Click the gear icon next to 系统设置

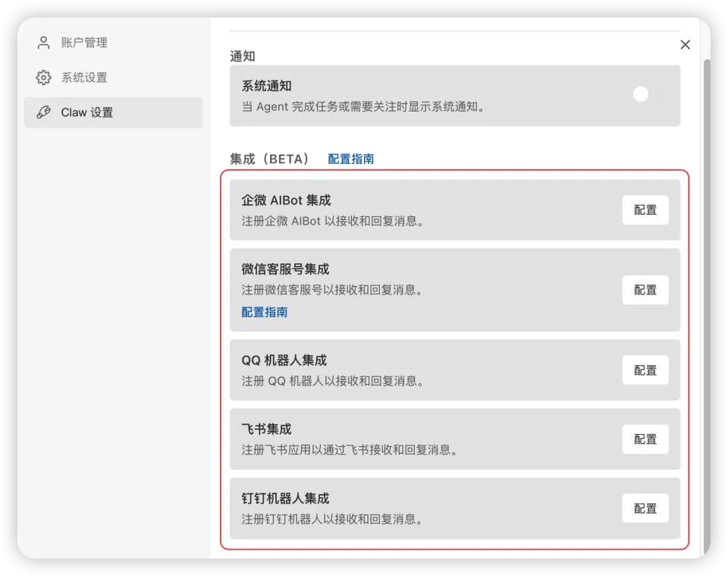coord(43,77)
